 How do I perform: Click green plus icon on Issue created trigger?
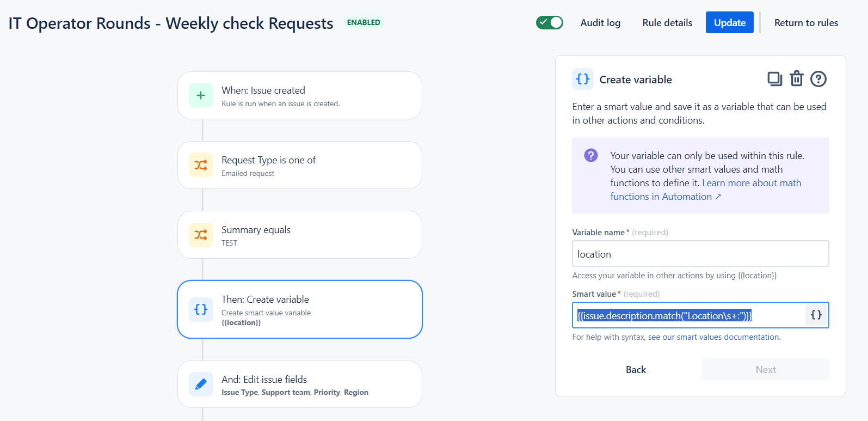point(201,95)
